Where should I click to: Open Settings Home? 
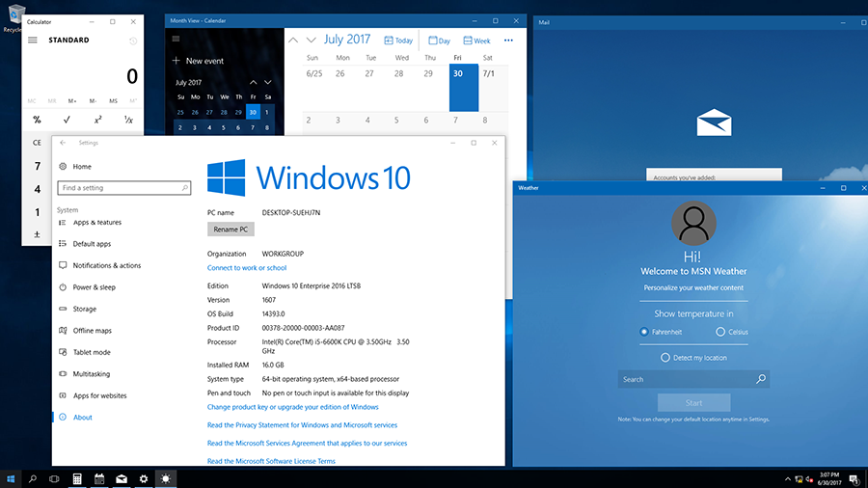[x=75, y=167]
